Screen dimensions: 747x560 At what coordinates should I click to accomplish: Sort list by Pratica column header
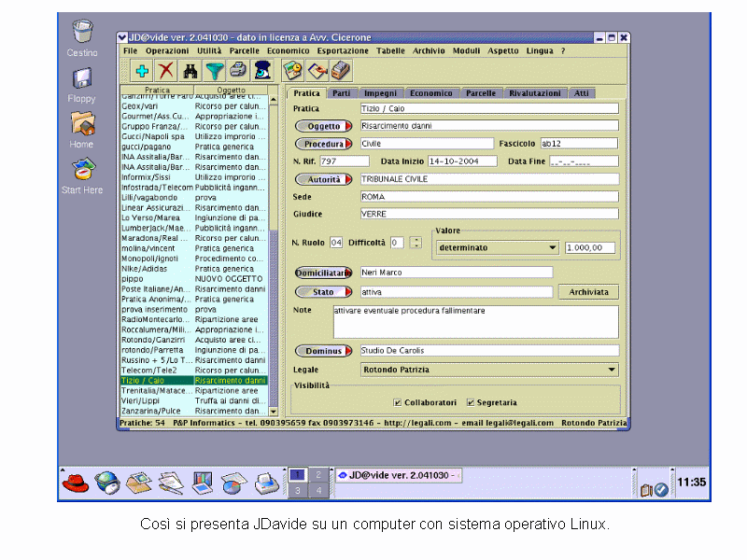pyautogui.click(x=157, y=90)
